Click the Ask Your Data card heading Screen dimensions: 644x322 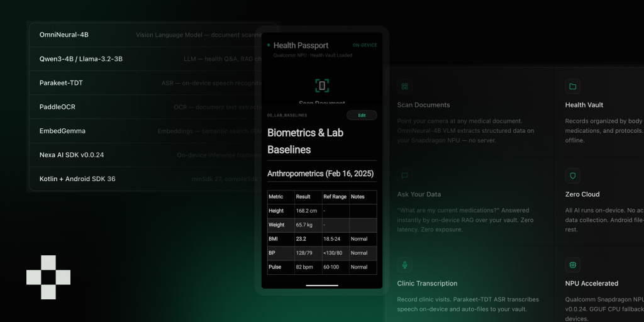tap(419, 194)
